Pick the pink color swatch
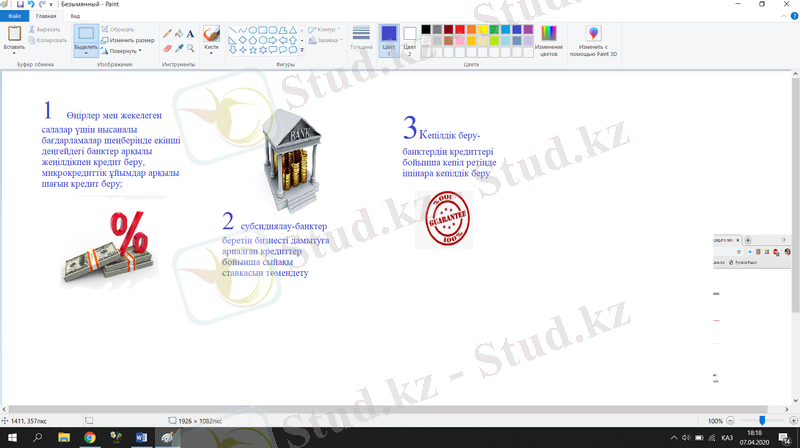This screenshot has width=800, height=448. 460,41
